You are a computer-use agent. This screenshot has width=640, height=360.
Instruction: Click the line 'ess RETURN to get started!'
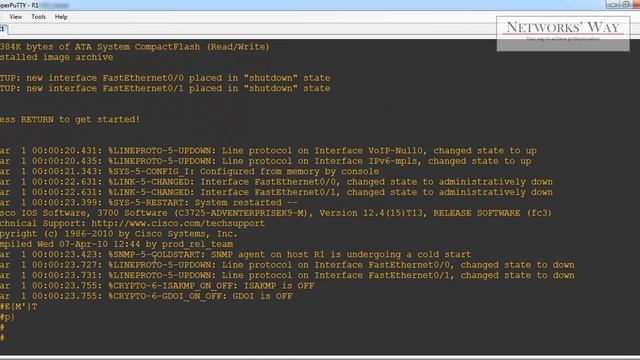click(70, 120)
